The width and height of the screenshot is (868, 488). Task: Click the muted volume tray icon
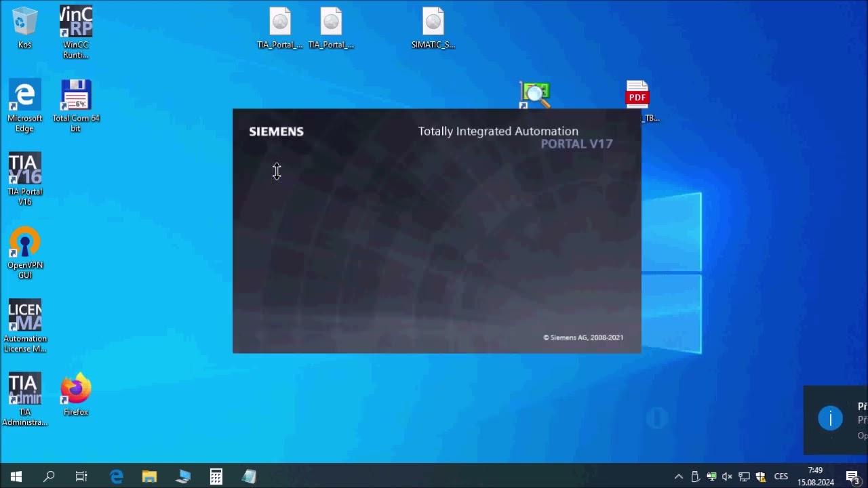[x=728, y=476]
